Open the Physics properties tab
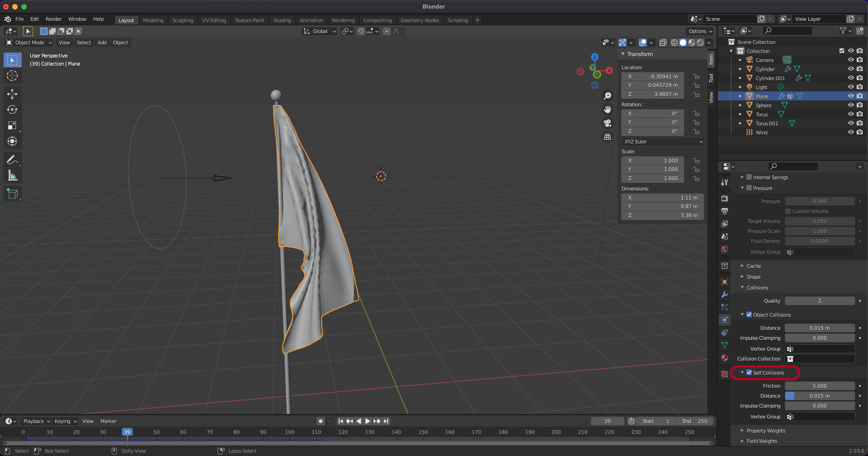 pyautogui.click(x=725, y=320)
